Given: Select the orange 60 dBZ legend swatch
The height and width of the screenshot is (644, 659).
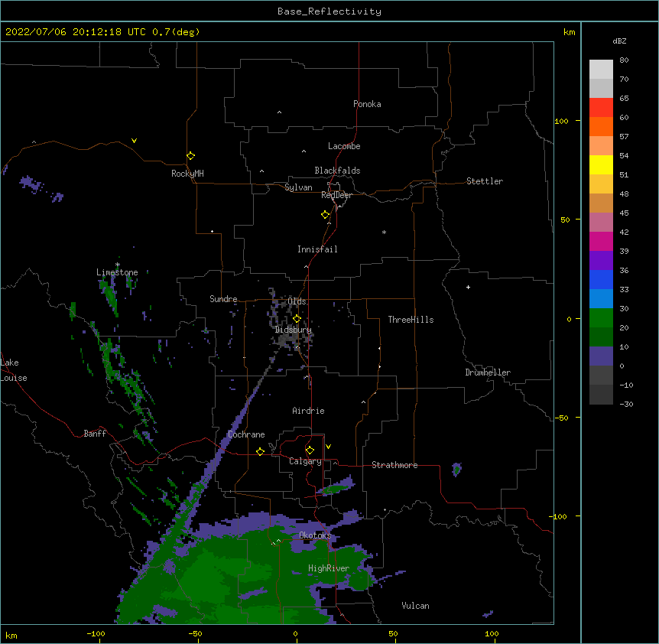Looking at the screenshot, I should [x=601, y=126].
